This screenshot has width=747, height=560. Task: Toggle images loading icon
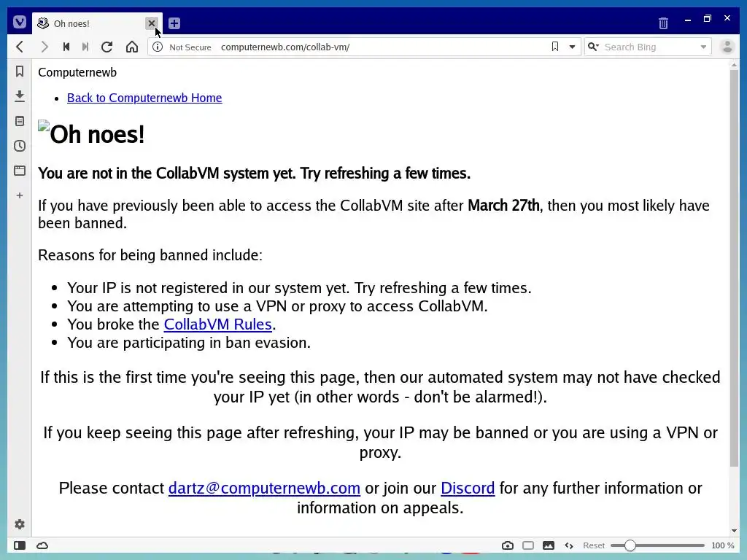coord(549,545)
